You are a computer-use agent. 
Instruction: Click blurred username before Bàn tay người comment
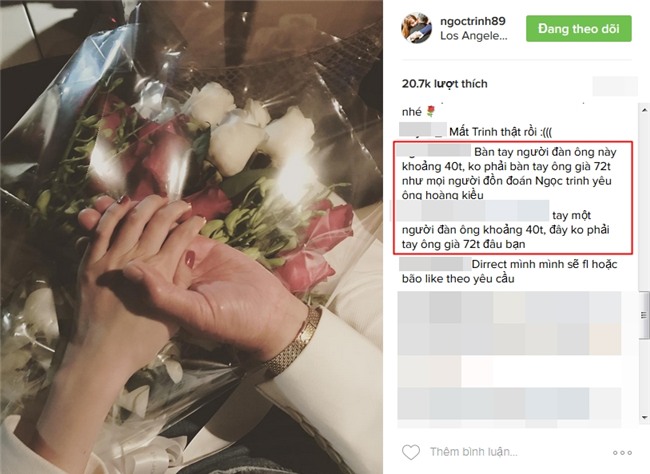point(434,150)
